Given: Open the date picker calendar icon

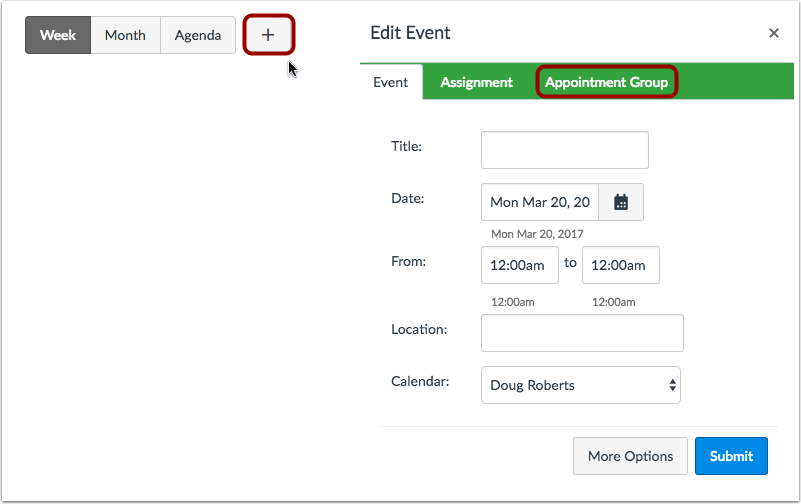Looking at the screenshot, I should (x=621, y=202).
